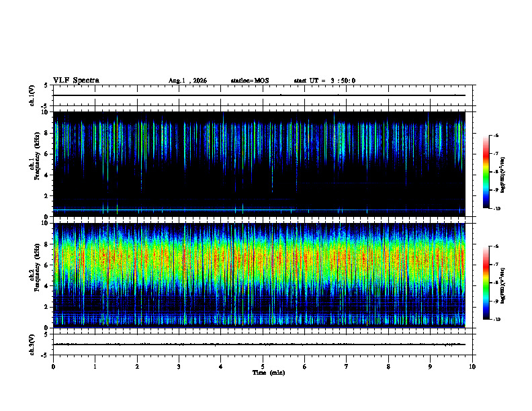532x411 pixels.
Task: Click the date text "Aug.1 , 2026"
Action: pos(187,81)
